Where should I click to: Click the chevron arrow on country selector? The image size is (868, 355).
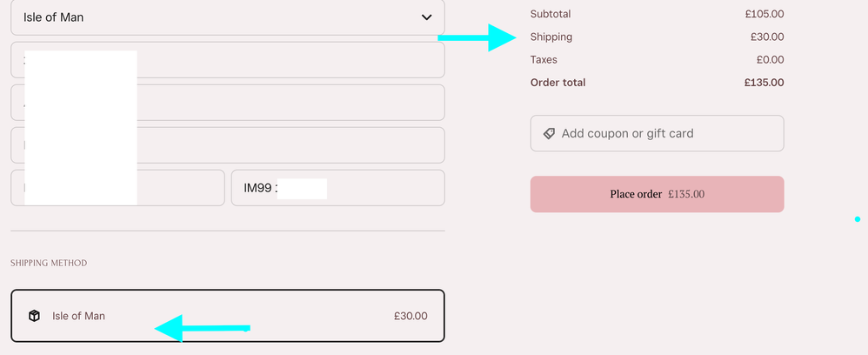point(426,17)
